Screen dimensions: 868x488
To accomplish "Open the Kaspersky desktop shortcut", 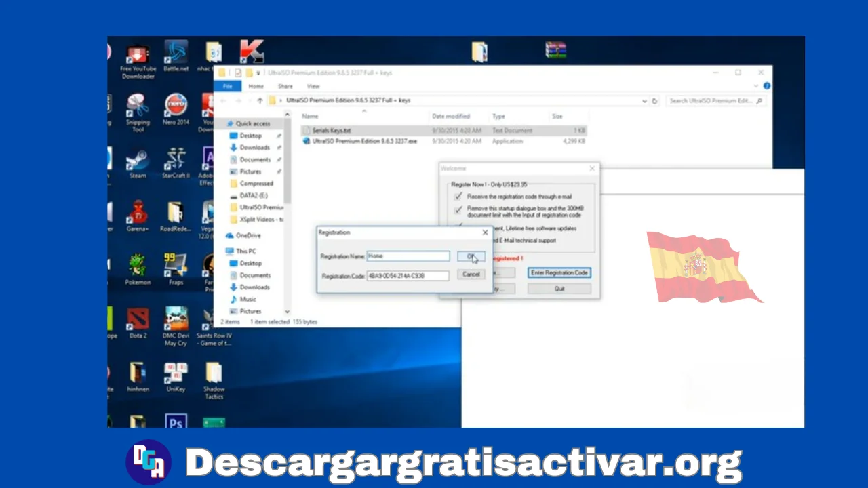I will (252, 52).
